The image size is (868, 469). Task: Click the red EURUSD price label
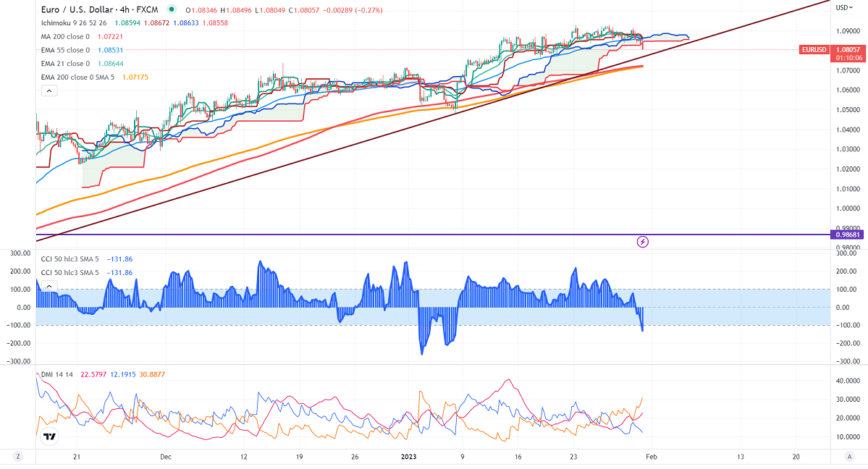(814, 50)
